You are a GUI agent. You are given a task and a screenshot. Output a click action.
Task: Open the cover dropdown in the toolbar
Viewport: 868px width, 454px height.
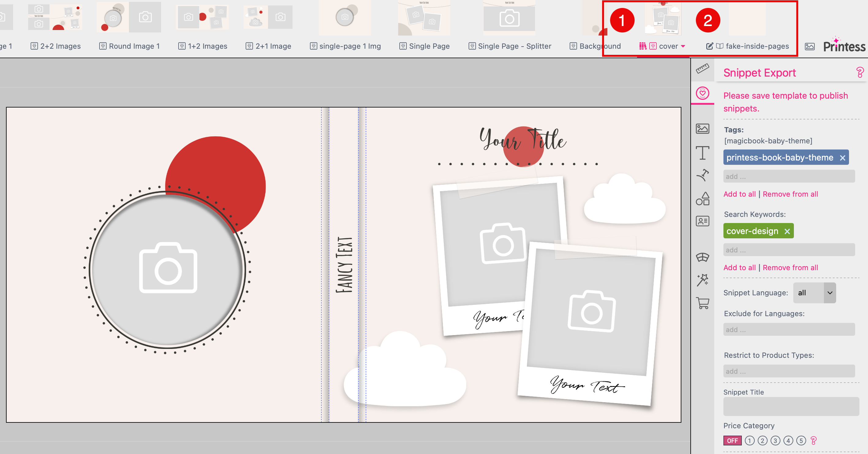click(x=683, y=46)
